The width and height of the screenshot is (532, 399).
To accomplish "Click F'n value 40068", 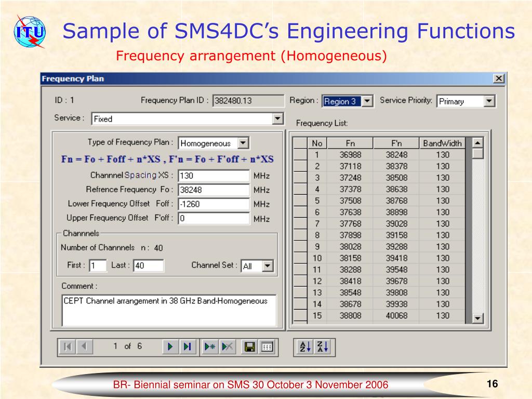I will (396, 315).
